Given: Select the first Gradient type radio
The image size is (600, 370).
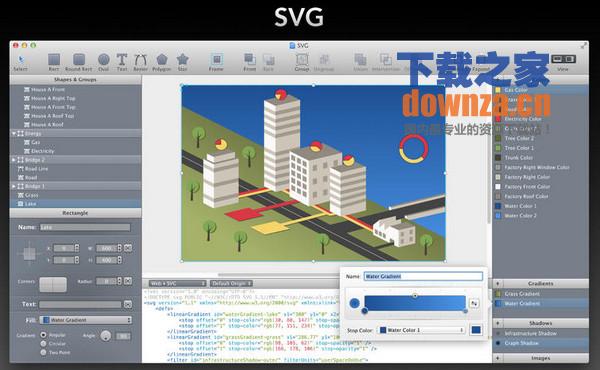Looking at the screenshot, I should 43,335.
